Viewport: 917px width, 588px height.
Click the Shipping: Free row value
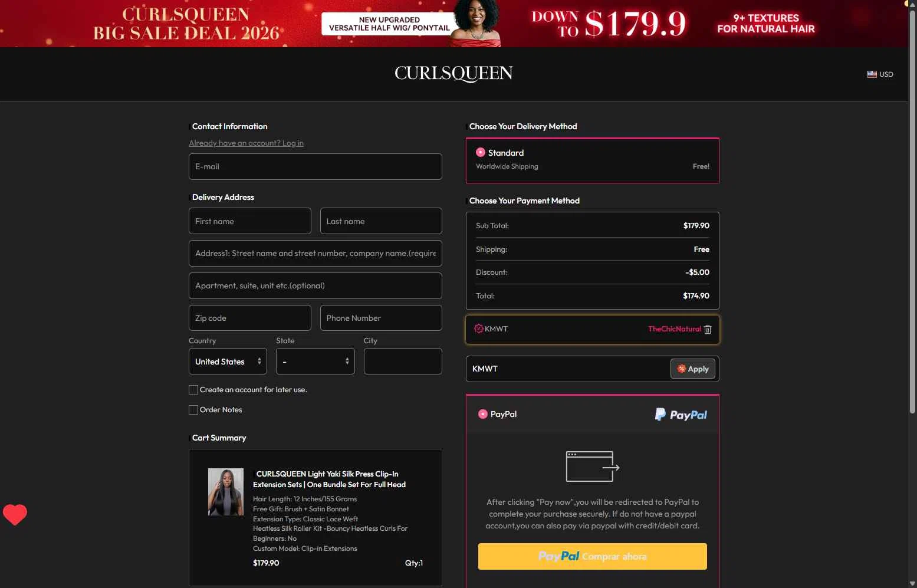(x=701, y=249)
